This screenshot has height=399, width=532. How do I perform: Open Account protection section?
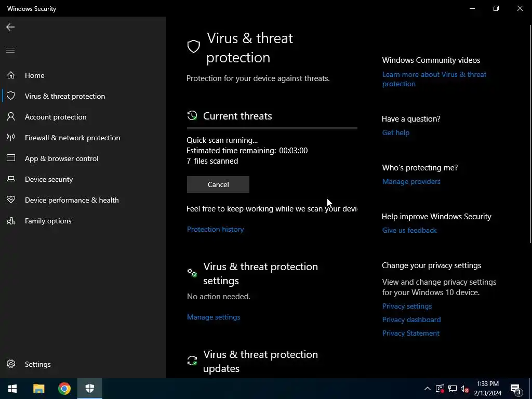tap(83, 117)
